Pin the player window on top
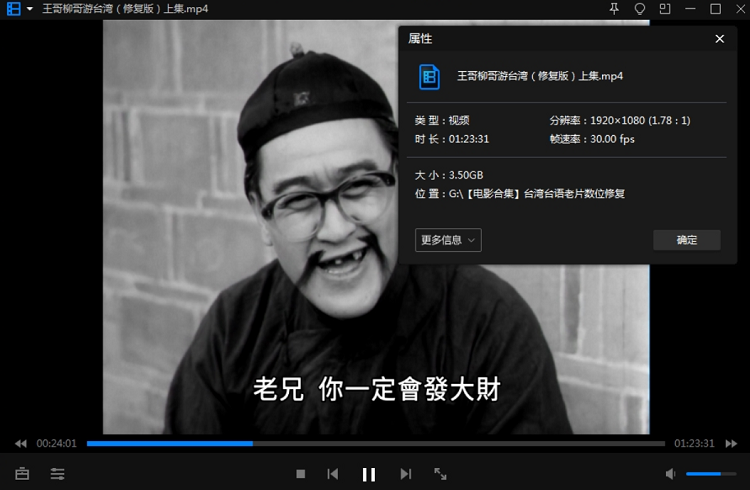The width and height of the screenshot is (750, 490). tap(614, 9)
